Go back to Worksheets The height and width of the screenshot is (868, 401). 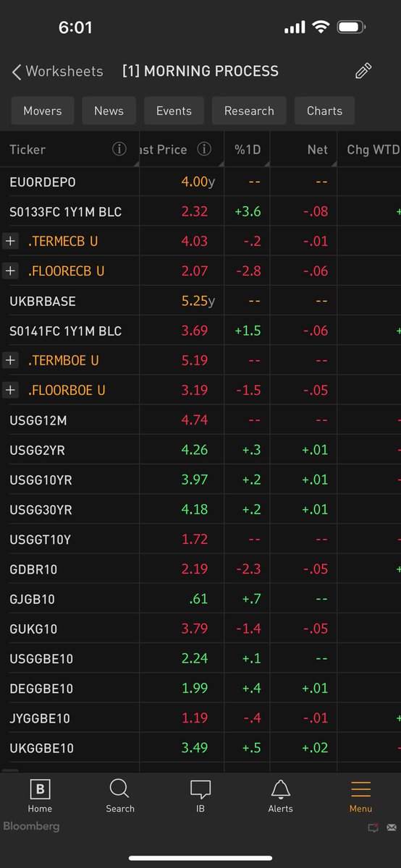pos(57,71)
